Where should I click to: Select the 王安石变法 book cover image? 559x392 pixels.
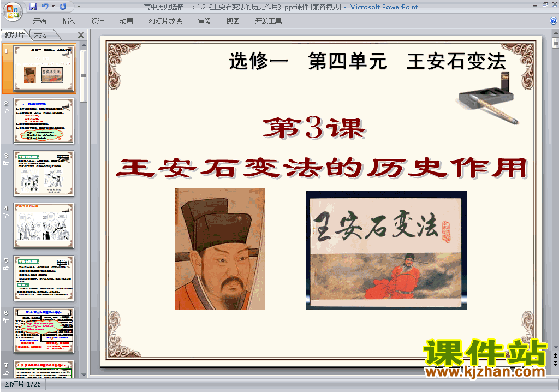click(x=387, y=250)
